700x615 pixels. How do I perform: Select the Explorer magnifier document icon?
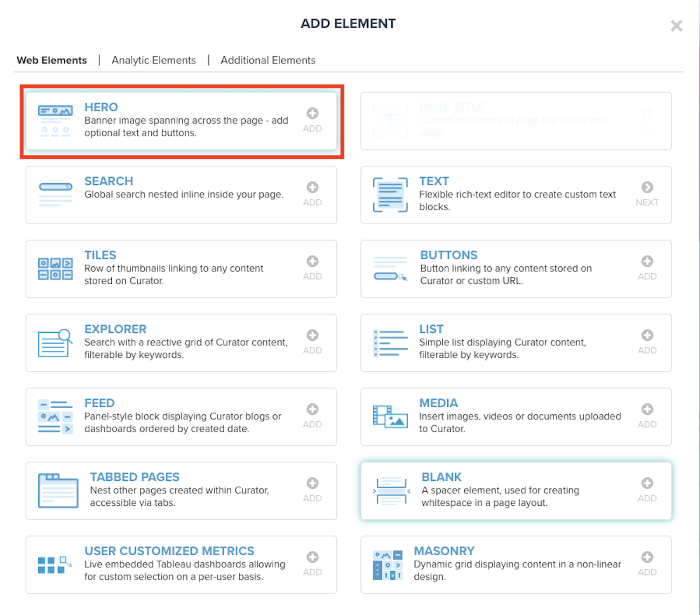(55, 343)
